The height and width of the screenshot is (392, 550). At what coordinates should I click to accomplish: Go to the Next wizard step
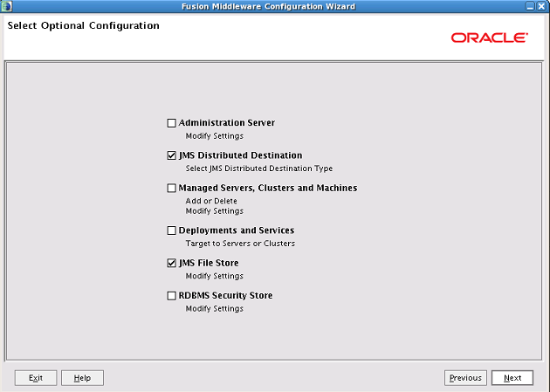(x=512, y=378)
